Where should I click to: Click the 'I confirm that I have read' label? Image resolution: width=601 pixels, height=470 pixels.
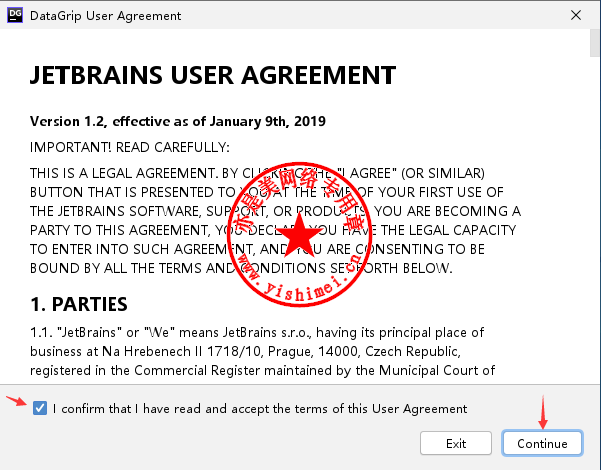coord(260,409)
